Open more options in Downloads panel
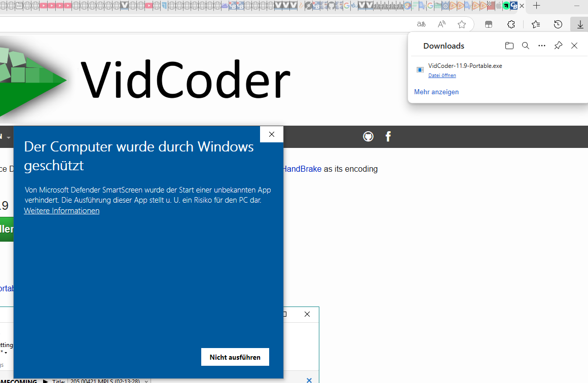 [x=541, y=46]
